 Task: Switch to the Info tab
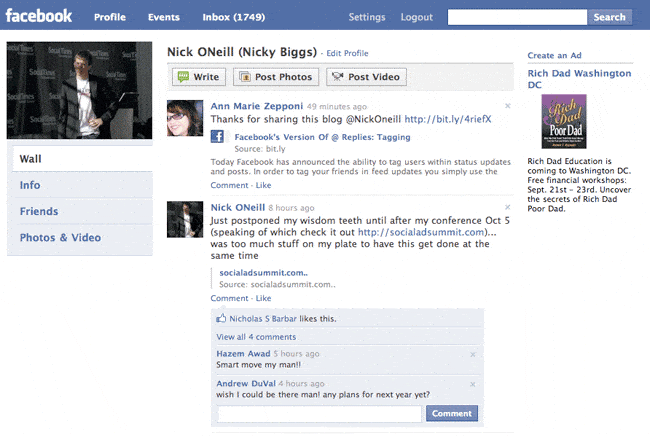(82, 185)
